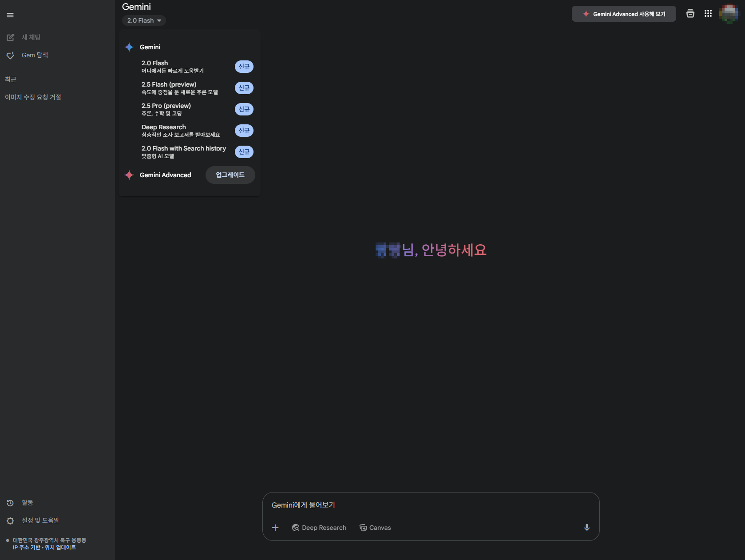Click the 위치 업데이트 location link
Image resolution: width=745 pixels, height=560 pixels.
[60, 548]
